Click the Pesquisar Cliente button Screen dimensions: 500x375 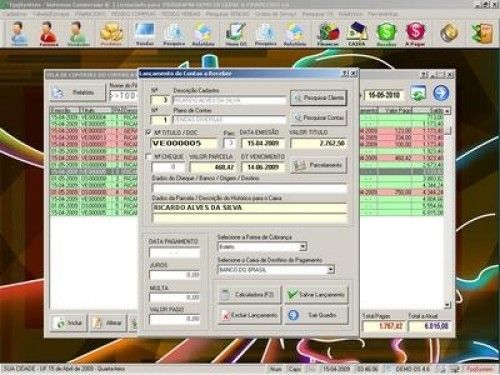pyautogui.click(x=319, y=98)
